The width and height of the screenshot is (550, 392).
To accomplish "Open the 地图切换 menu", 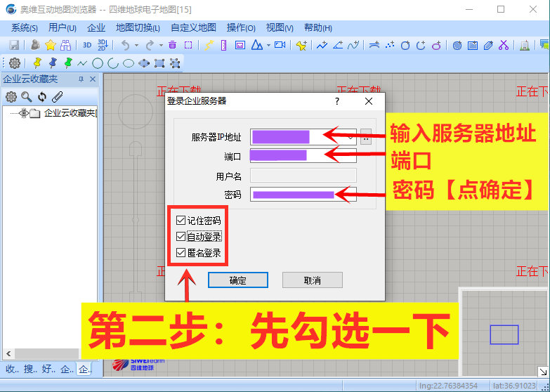I will tap(138, 27).
